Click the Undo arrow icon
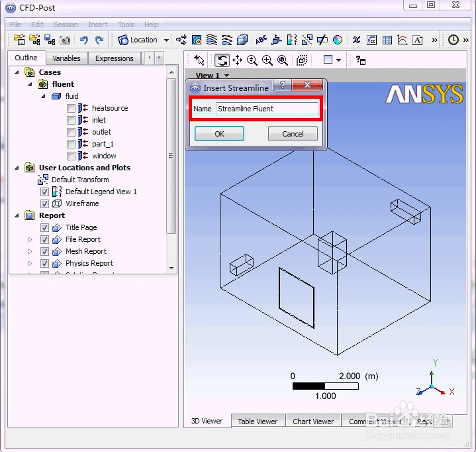The image size is (476, 452). coord(84,40)
